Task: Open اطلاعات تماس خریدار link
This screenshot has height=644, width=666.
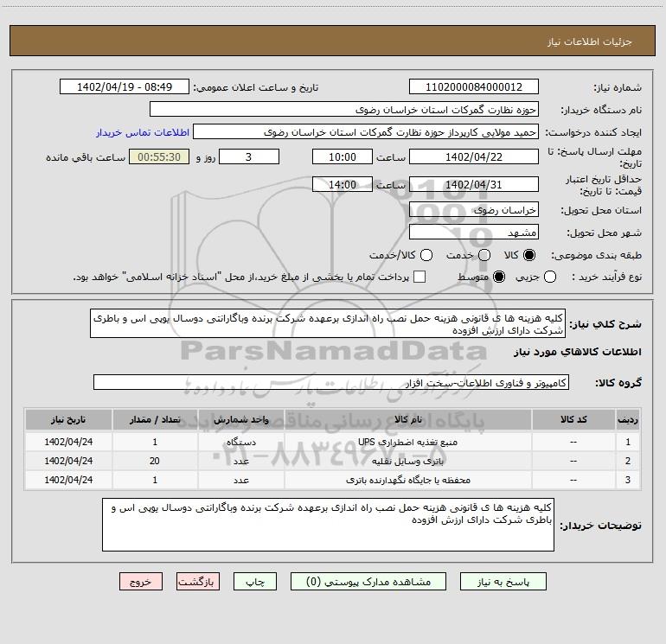Action: click(x=143, y=132)
